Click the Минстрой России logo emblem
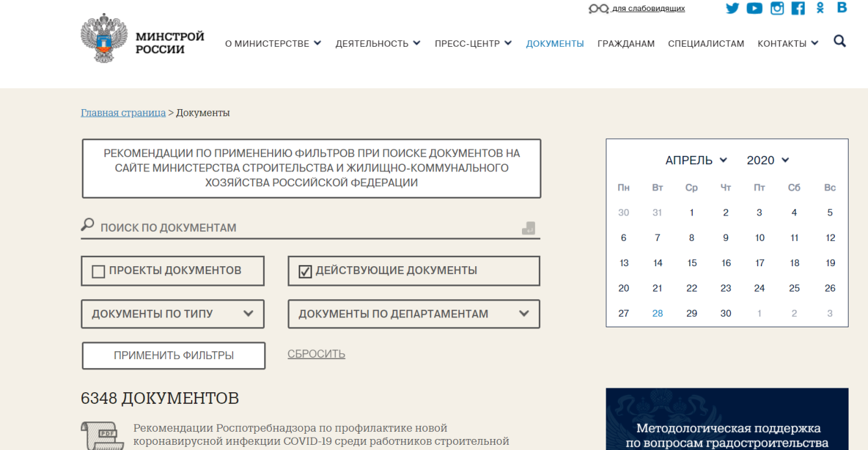 (105, 38)
